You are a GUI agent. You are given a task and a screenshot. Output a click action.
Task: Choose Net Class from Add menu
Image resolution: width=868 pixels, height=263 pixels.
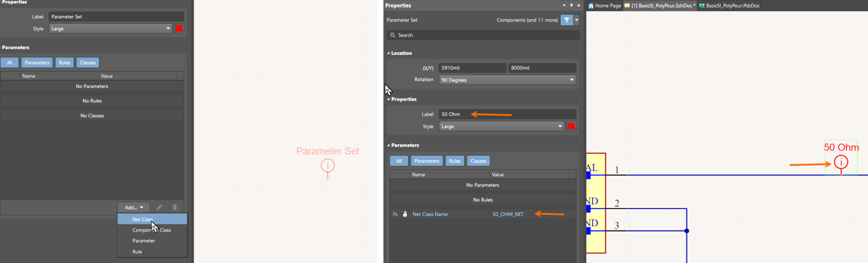click(x=152, y=219)
